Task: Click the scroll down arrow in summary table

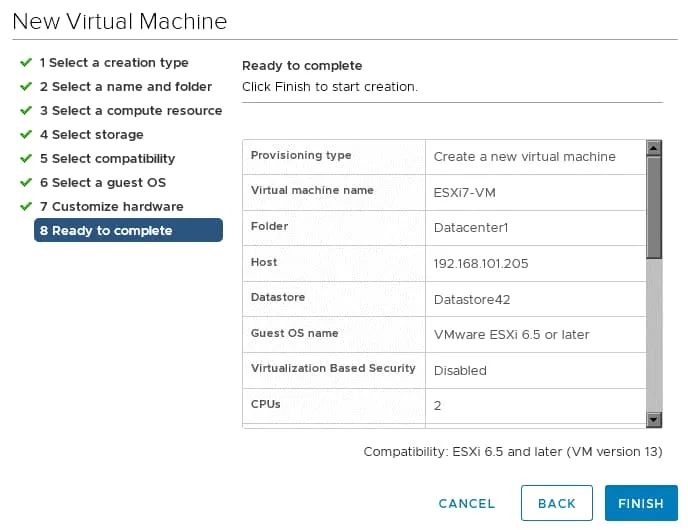Action: click(x=654, y=420)
